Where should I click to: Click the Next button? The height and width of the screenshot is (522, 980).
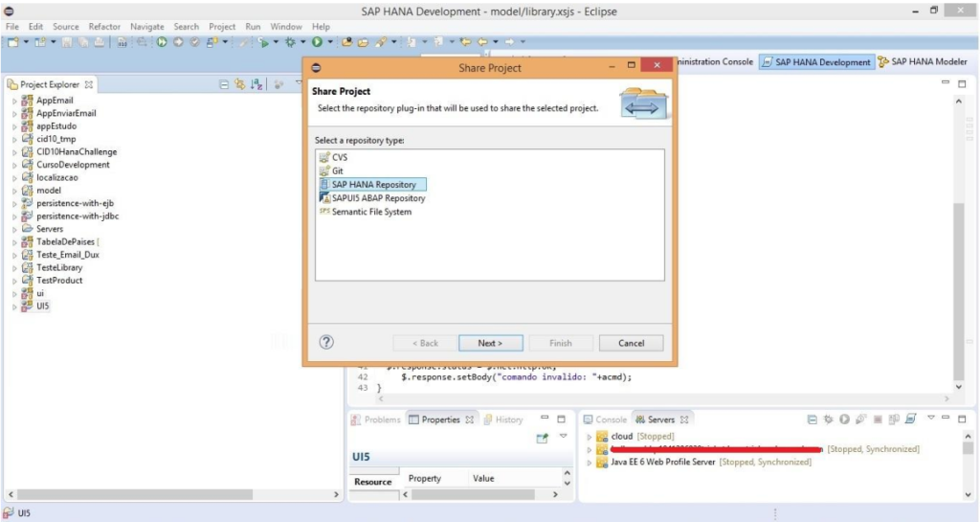click(489, 343)
